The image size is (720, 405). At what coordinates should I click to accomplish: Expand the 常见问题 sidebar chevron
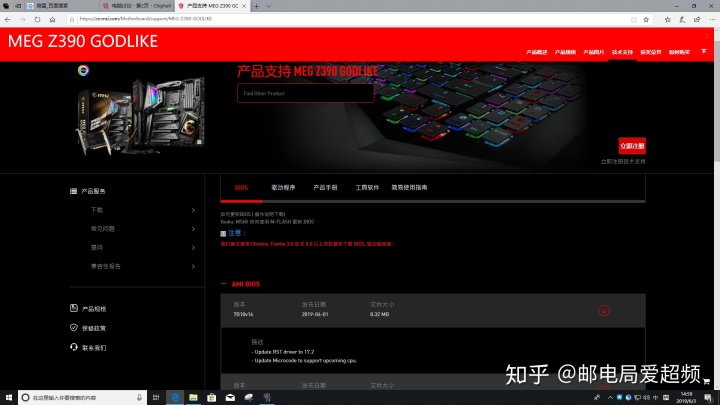(x=193, y=229)
